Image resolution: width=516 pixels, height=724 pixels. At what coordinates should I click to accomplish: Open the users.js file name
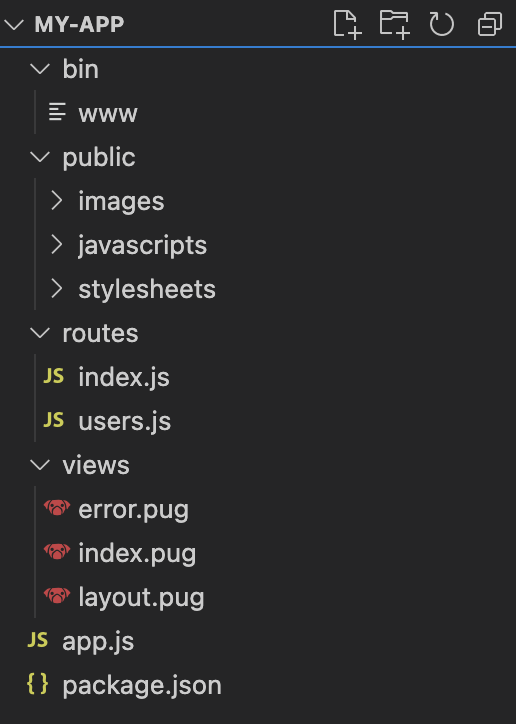tap(125, 422)
